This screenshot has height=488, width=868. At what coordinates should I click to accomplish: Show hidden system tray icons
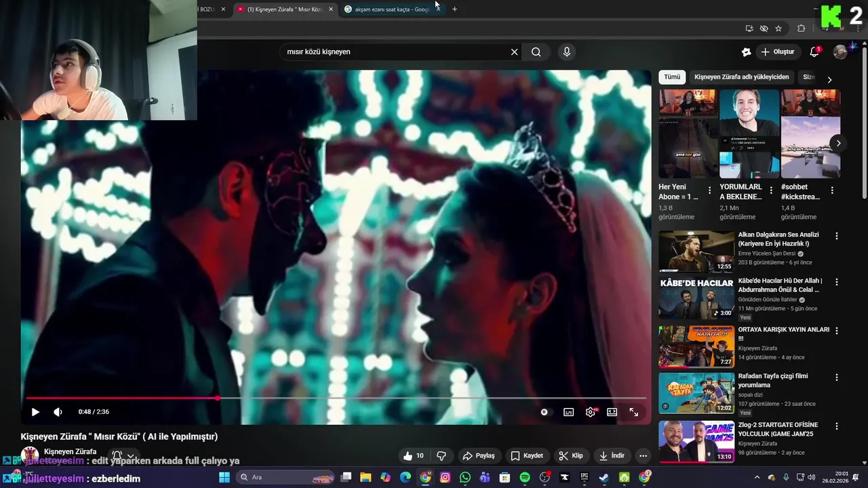click(757, 477)
